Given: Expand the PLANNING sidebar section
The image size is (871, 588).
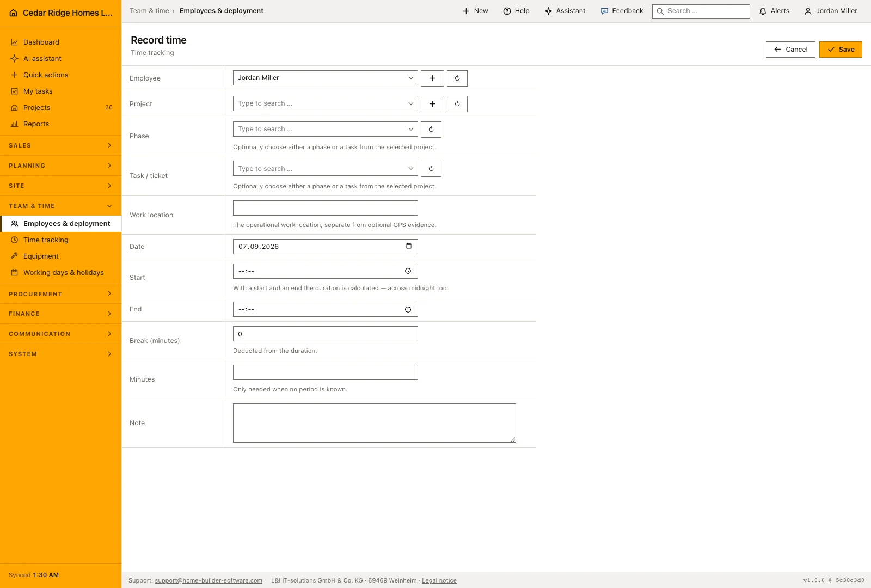Looking at the screenshot, I should point(61,166).
